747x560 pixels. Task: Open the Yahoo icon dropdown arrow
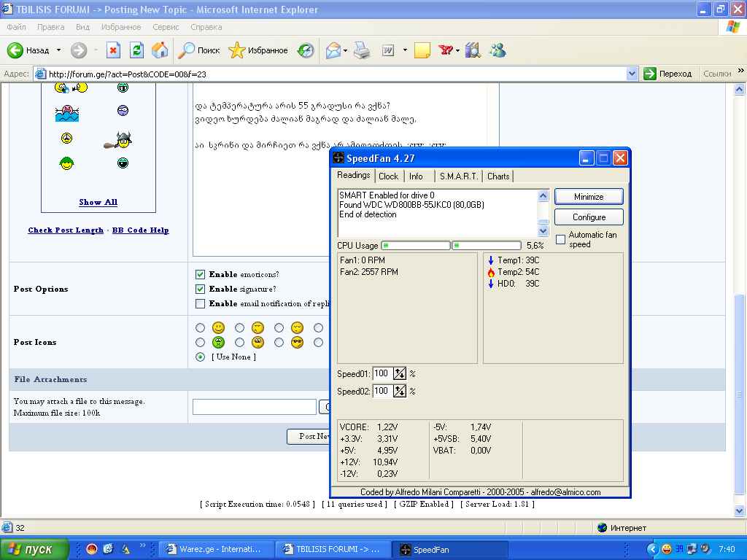tap(457, 50)
